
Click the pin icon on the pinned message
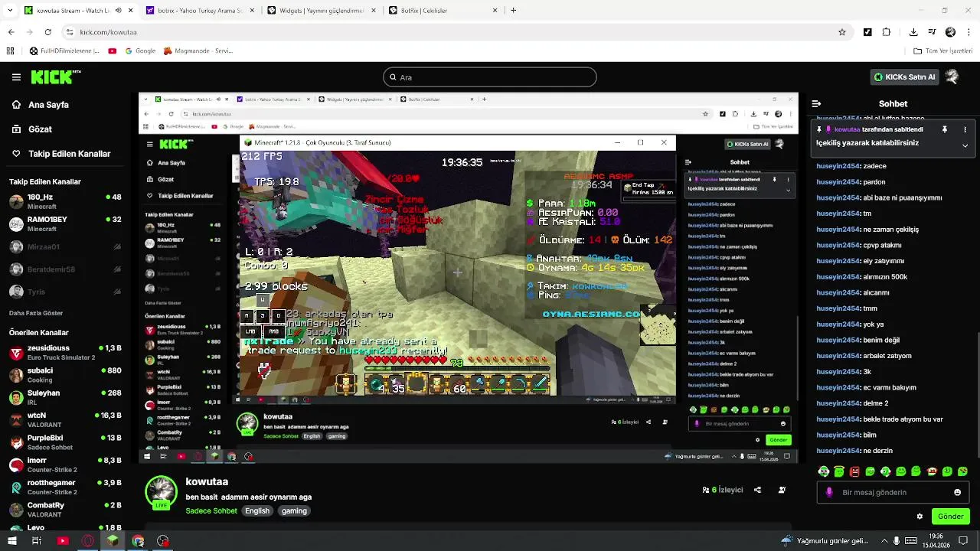[x=945, y=130]
